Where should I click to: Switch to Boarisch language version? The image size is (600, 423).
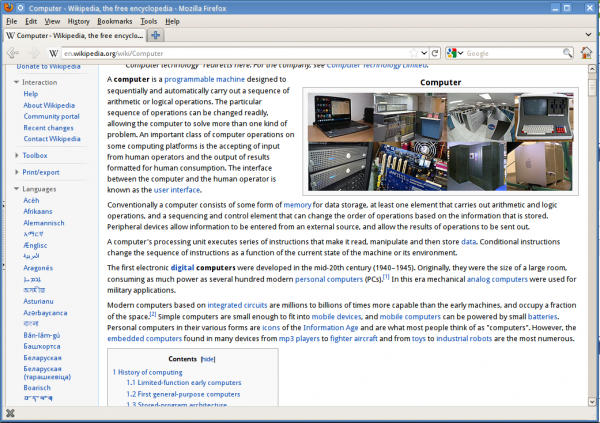37,388
